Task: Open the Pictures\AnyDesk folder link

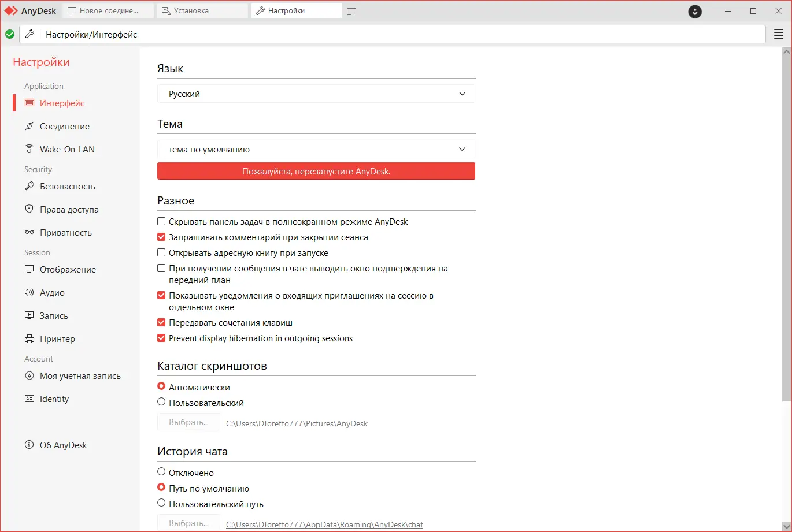Action: (297, 423)
